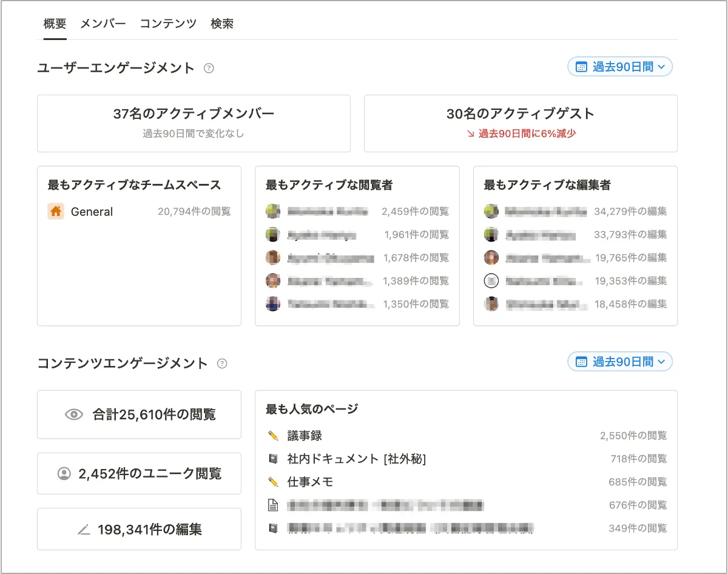
Task: Click the 18,458件の編集 count
Action: tap(631, 304)
